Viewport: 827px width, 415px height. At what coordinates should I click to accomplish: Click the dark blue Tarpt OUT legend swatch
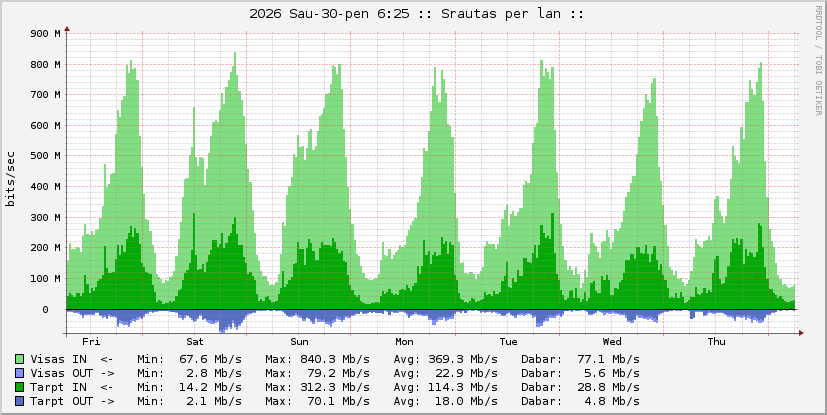(x=20, y=401)
